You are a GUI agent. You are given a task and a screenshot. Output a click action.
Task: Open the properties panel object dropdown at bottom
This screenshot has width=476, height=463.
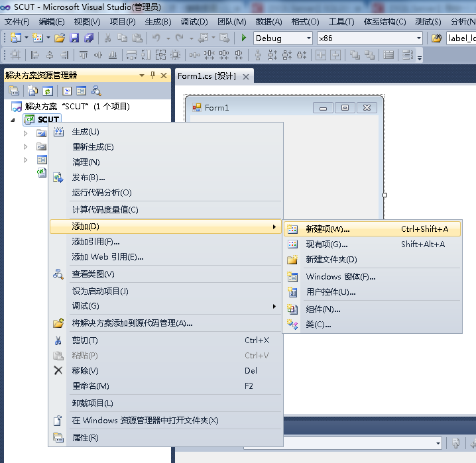pos(438,443)
